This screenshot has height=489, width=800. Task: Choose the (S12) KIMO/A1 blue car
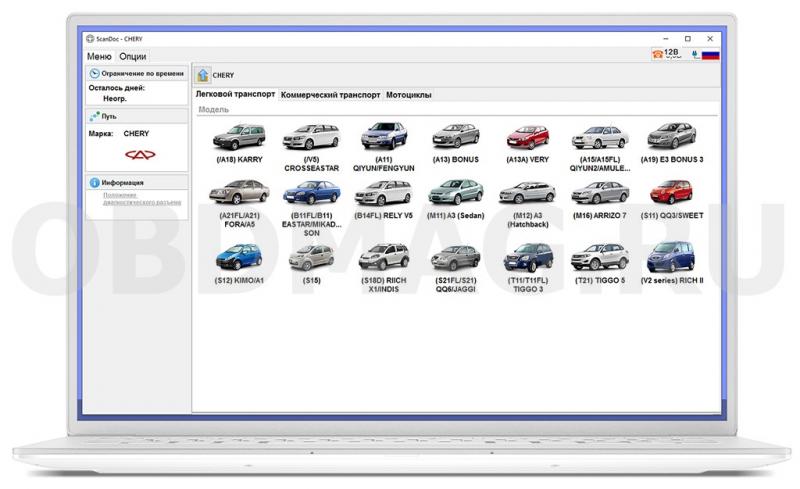click(239, 263)
